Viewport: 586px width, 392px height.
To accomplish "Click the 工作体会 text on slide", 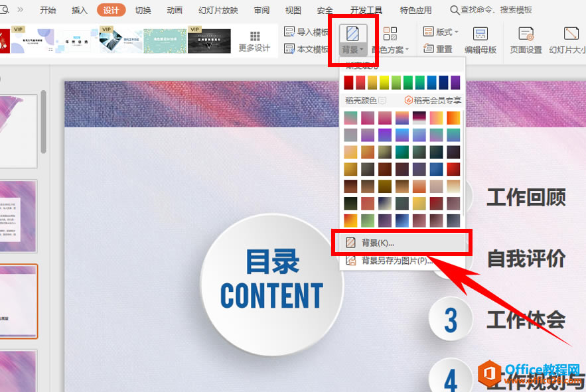I will coord(526,320).
